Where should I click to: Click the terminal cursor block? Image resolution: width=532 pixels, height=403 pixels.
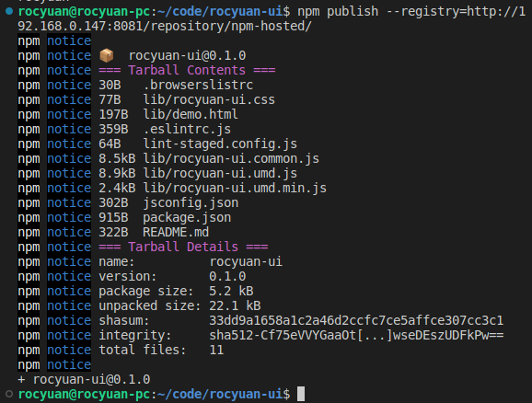pyautogui.click(x=301, y=394)
